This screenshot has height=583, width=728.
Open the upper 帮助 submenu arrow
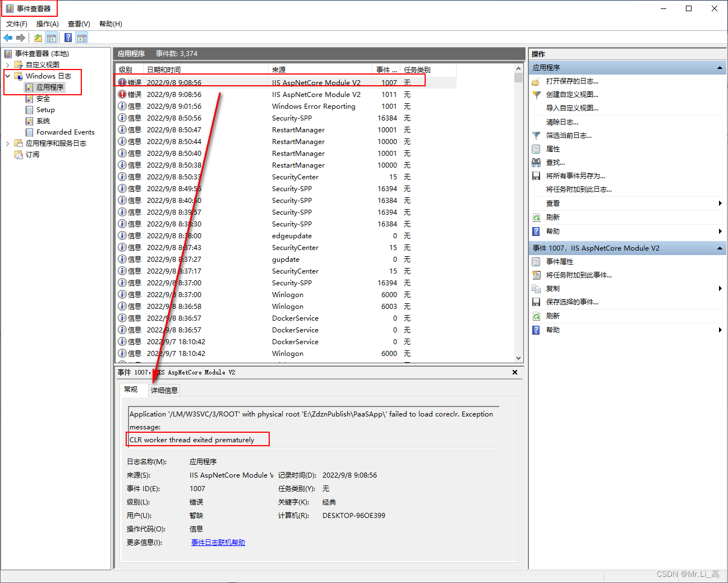click(x=720, y=232)
